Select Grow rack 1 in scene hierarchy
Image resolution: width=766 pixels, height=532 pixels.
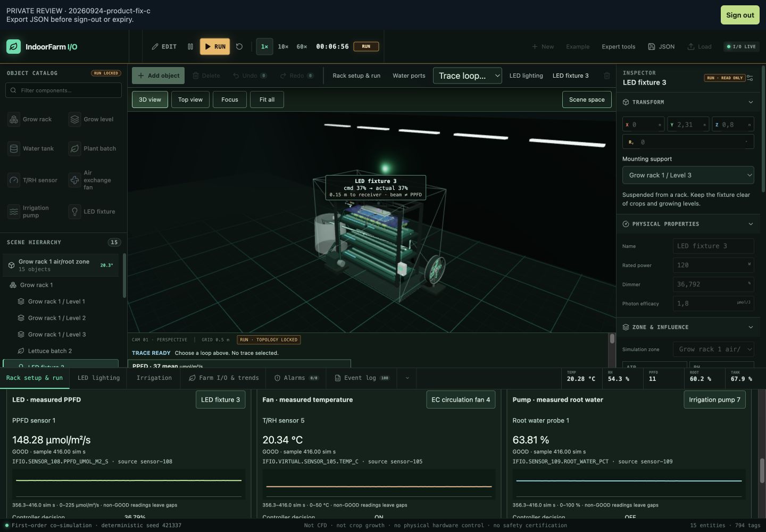pyautogui.click(x=61, y=285)
